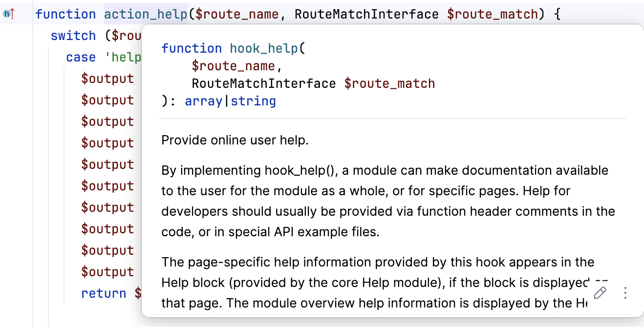Click the return statement in the function body

(104, 293)
